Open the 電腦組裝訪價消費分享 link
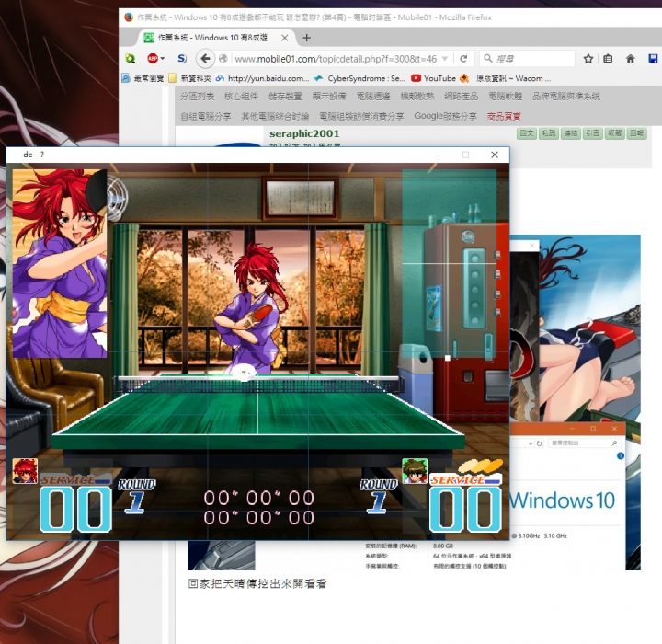 (361, 116)
